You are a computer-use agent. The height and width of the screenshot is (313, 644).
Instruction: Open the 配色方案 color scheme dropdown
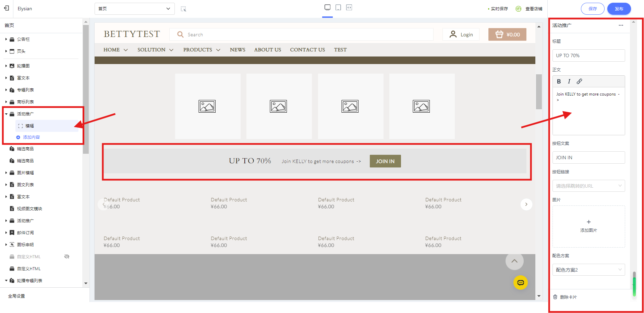(x=588, y=270)
